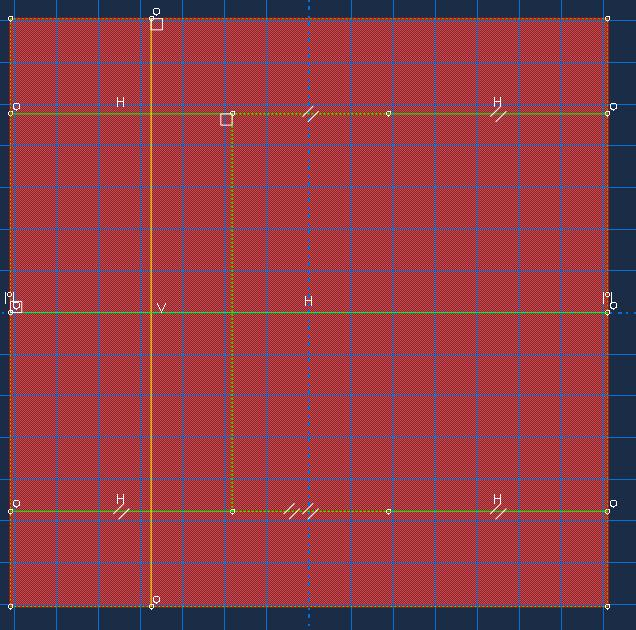This screenshot has width=636, height=630.
Task: Click equal-length double tick on upper dotted segment
Action: click(311, 114)
